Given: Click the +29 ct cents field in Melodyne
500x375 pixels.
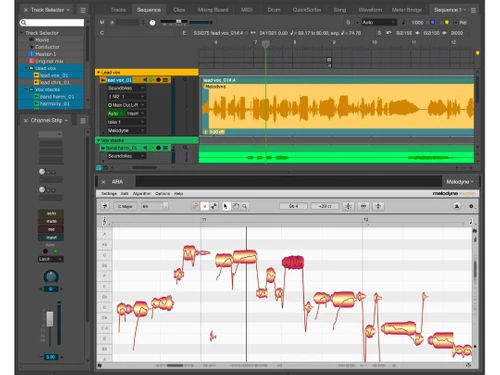Looking at the screenshot, I should click(x=325, y=206).
